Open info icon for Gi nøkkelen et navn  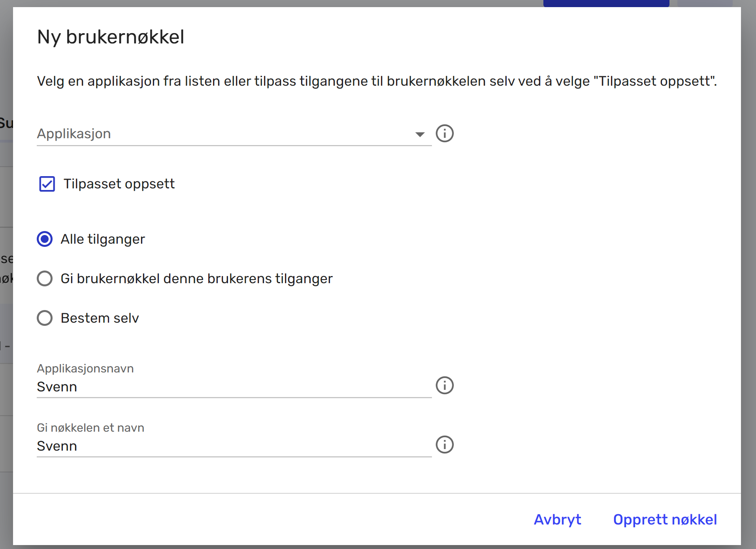point(445,445)
